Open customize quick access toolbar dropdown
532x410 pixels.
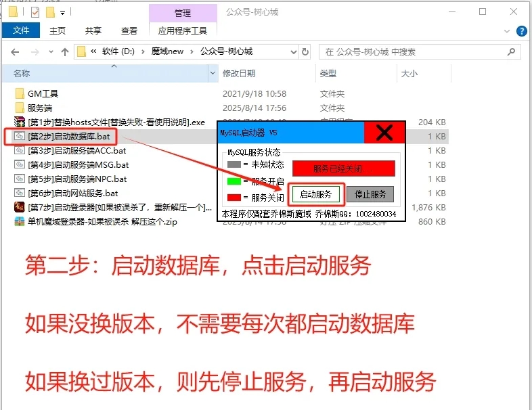click(62, 13)
